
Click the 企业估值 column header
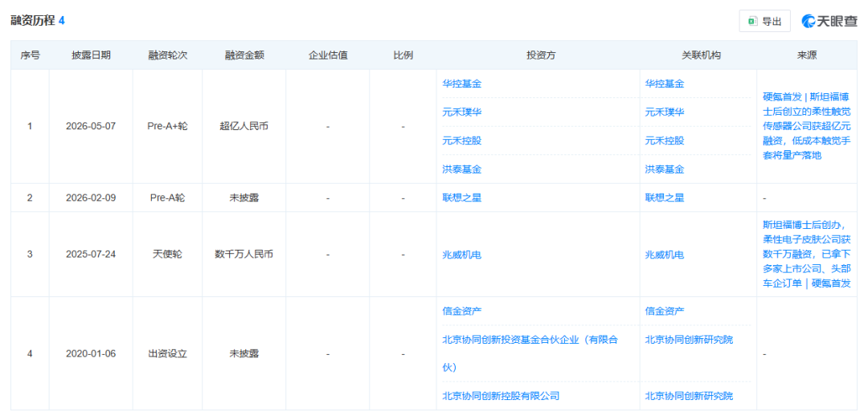(328, 55)
